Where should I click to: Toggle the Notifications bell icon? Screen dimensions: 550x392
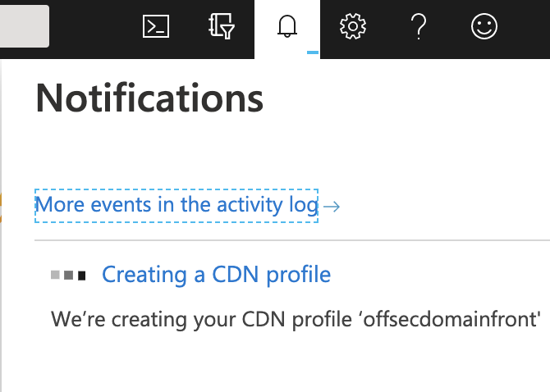287,26
